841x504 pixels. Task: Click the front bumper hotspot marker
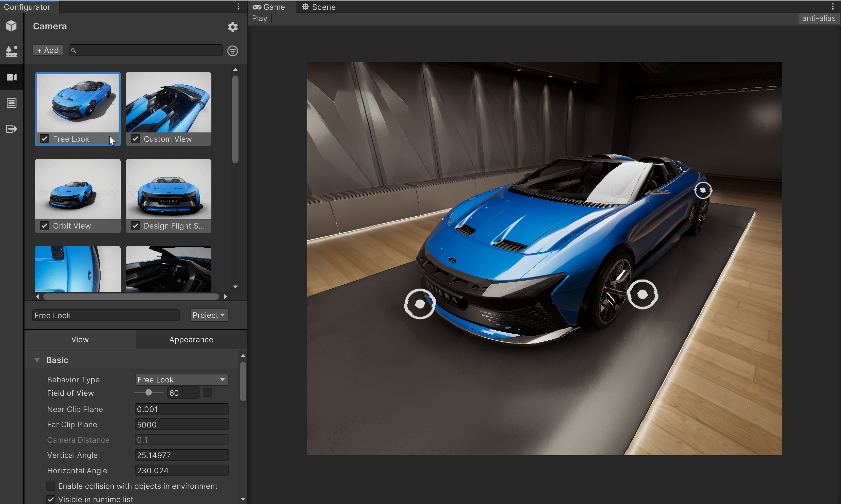pos(420,304)
